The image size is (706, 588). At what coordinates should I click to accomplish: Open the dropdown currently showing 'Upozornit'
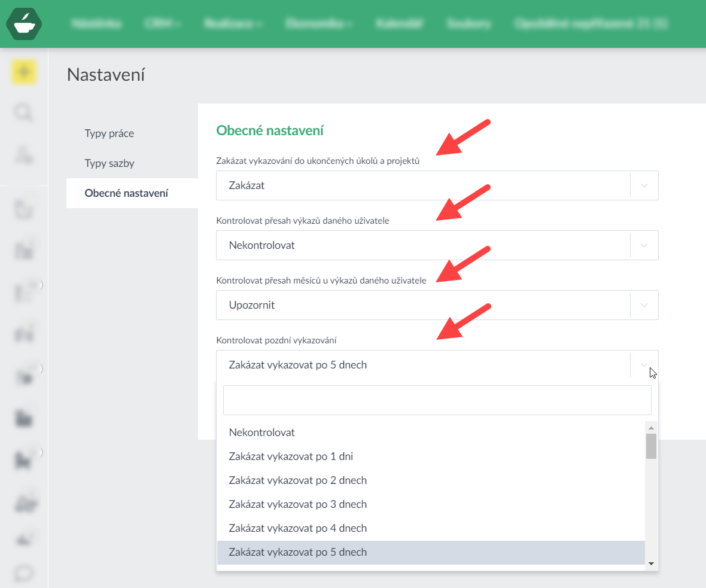pos(437,305)
